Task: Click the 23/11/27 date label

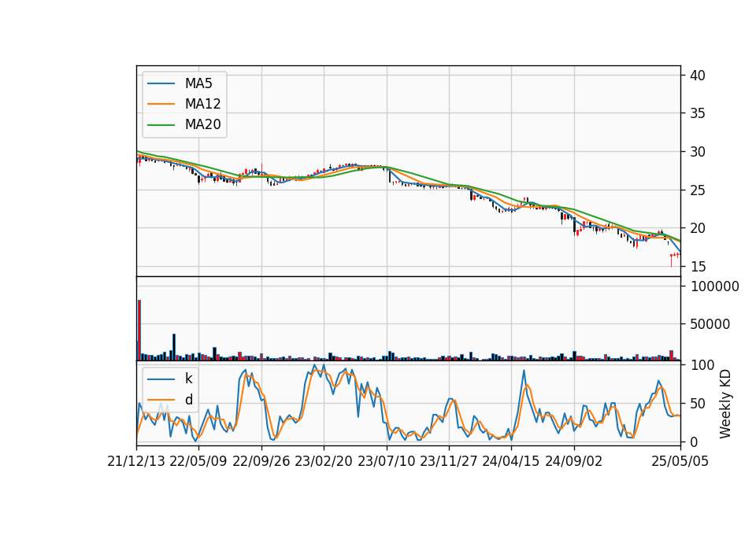Action: (449, 461)
